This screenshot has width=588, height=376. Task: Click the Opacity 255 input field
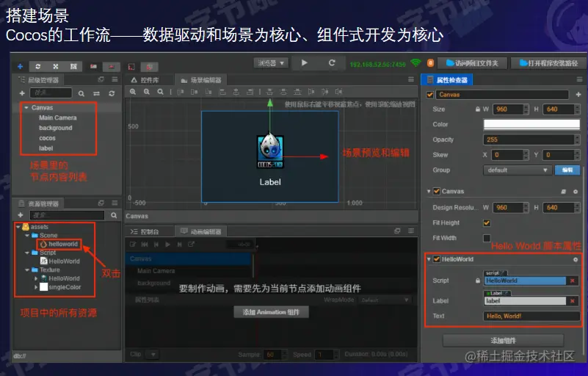point(529,140)
